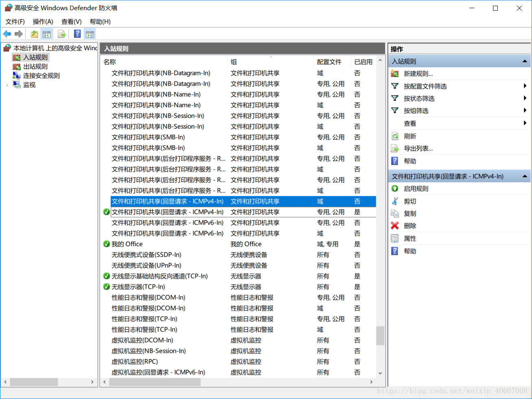532x399 pixels.
Task: Open the 帮助(H) menu
Action: [x=100, y=22]
